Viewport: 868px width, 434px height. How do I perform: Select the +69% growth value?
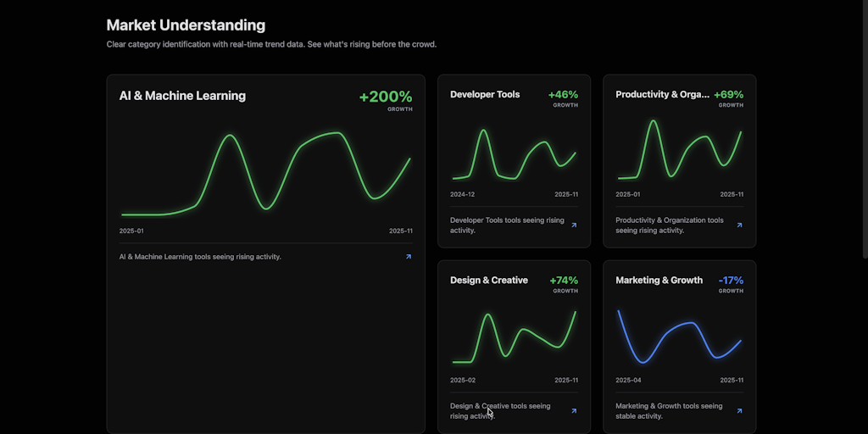[728, 95]
